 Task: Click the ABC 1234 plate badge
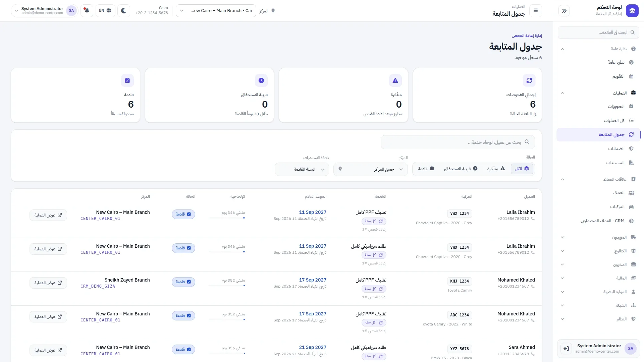460,315
